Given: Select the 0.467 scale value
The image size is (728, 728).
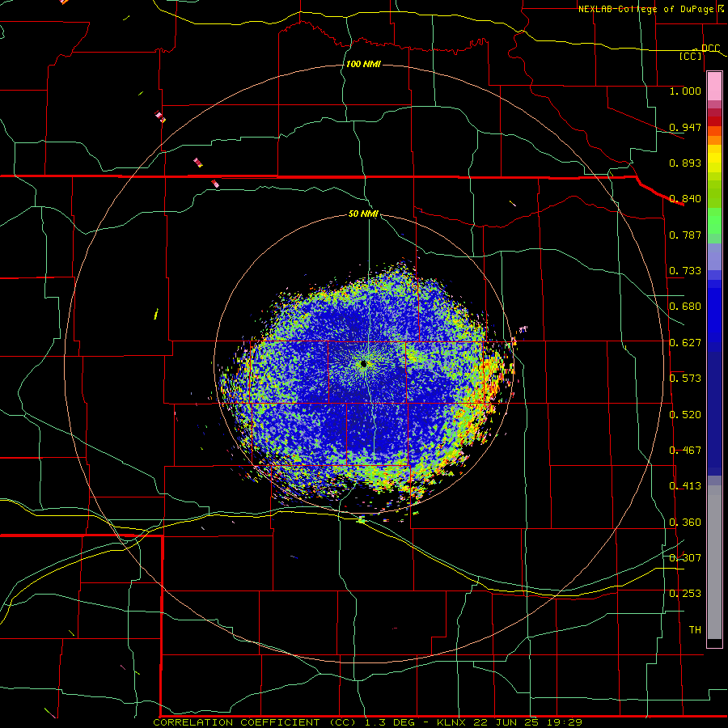Looking at the screenshot, I should (685, 451).
